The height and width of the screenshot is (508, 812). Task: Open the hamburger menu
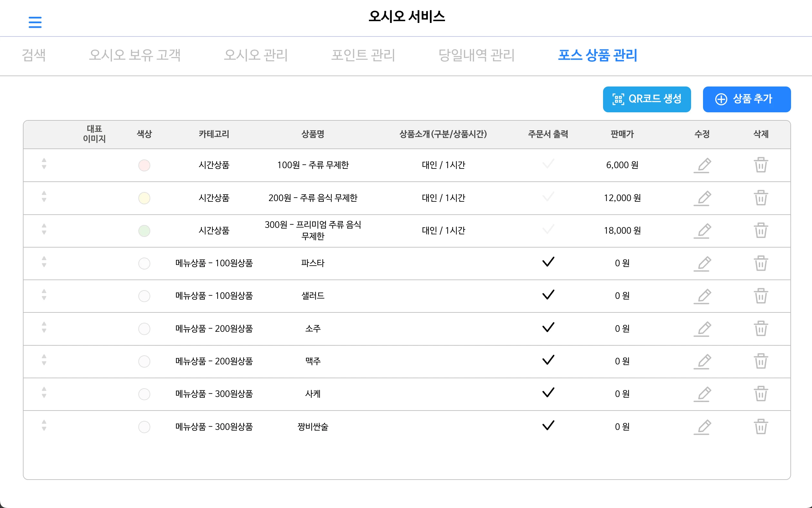click(35, 22)
